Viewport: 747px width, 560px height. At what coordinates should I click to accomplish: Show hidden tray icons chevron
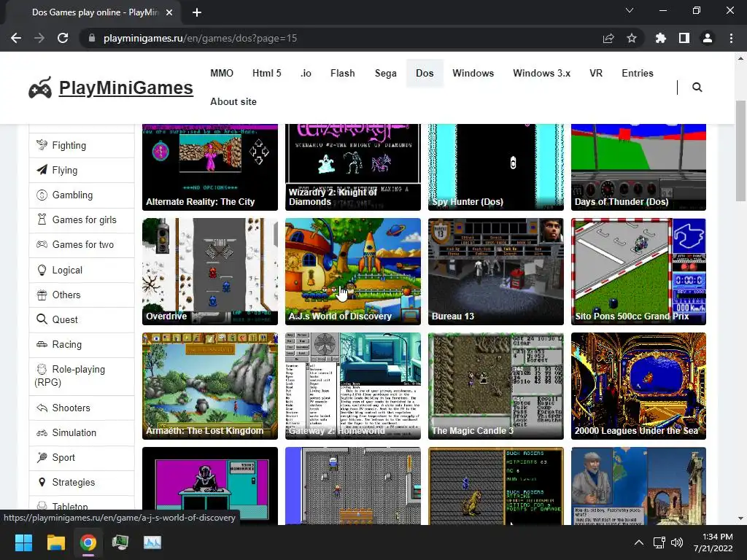coord(639,542)
